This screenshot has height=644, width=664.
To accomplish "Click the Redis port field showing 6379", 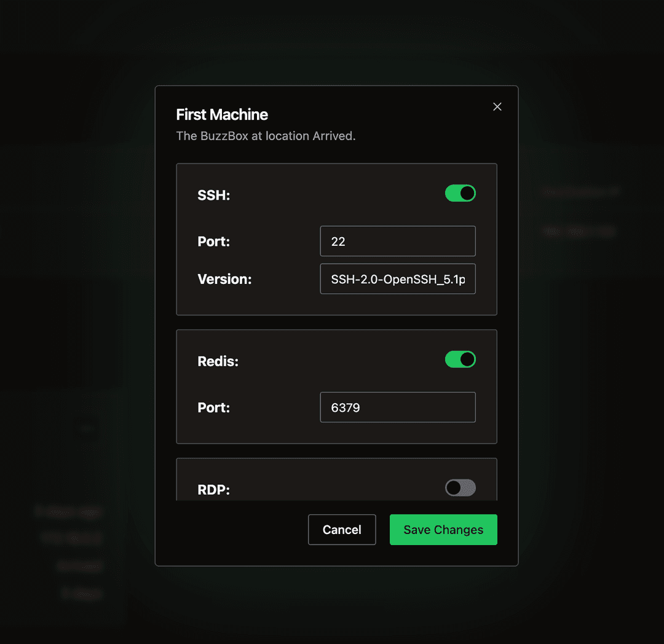I will (x=397, y=407).
